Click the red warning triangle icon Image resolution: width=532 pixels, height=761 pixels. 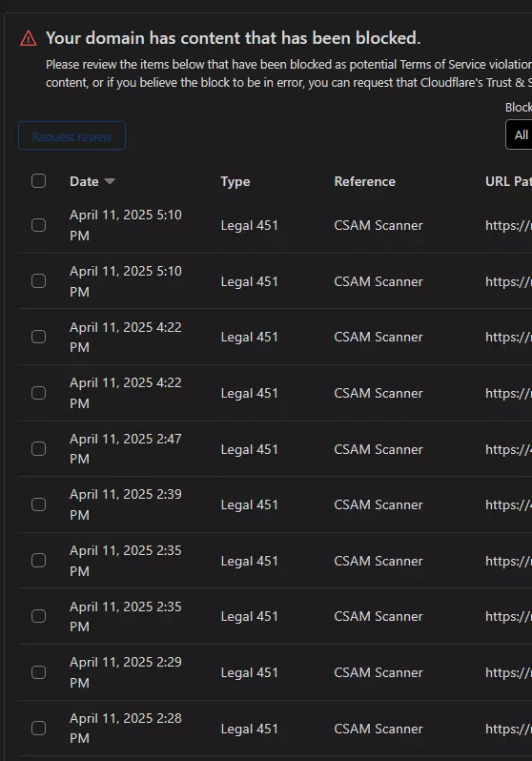pyautogui.click(x=29, y=38)
